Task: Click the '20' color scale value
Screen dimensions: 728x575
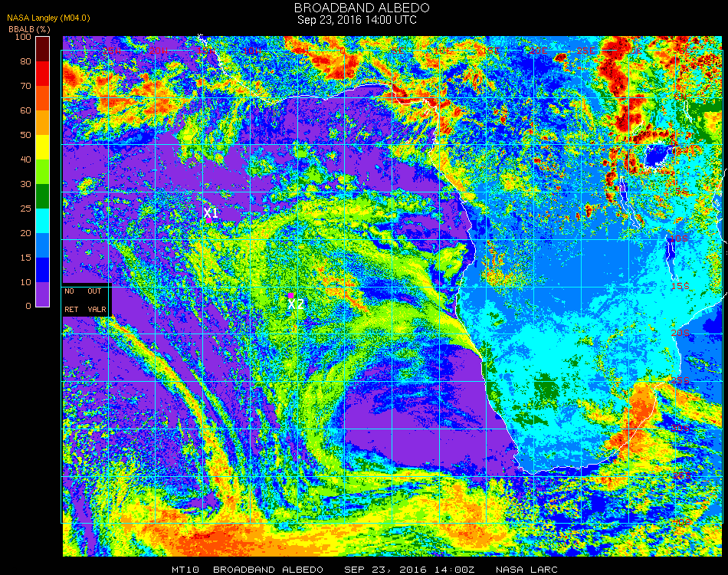Action: 25,233
